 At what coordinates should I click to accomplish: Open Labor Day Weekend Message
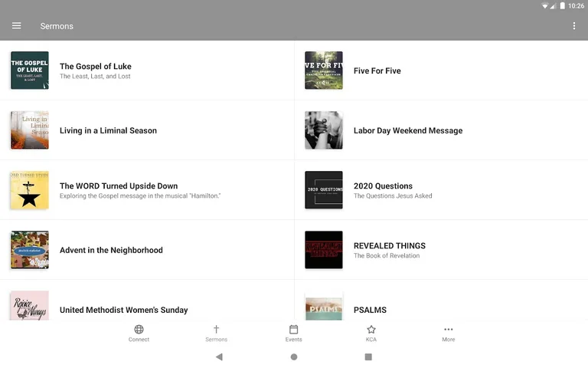(x=407, y=130)
